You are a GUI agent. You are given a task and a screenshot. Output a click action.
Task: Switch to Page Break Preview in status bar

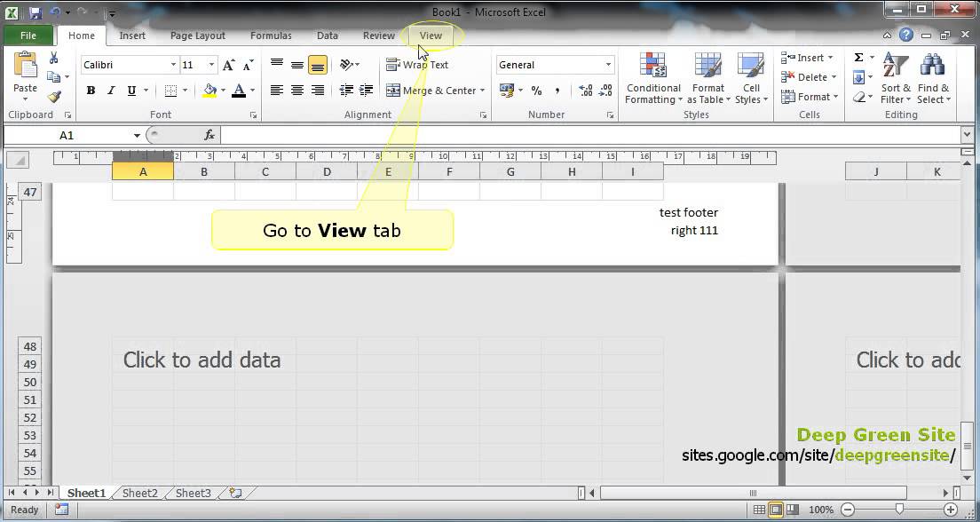tap(793, 510)
